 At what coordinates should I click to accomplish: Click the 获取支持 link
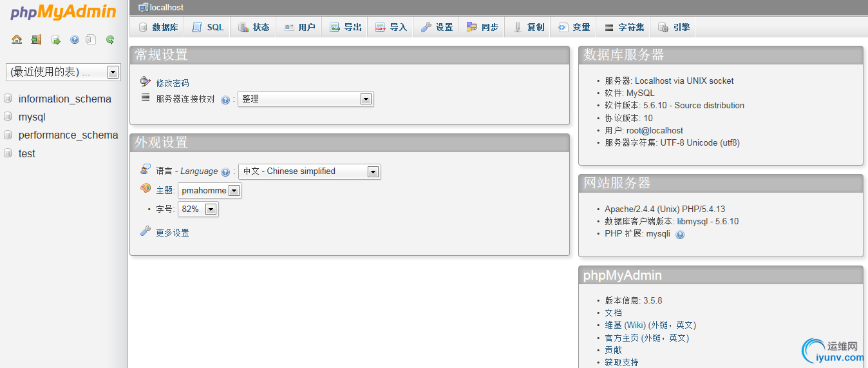coord(621,362)
